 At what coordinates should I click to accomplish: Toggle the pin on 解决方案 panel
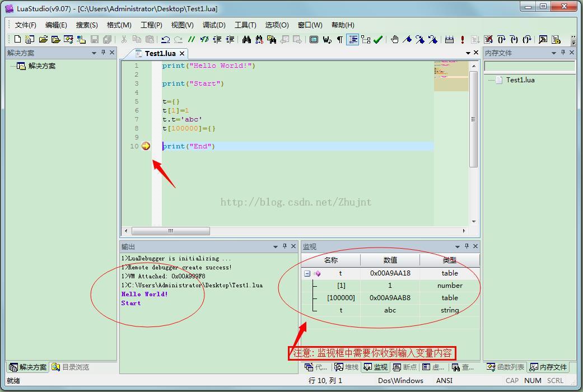104,53
